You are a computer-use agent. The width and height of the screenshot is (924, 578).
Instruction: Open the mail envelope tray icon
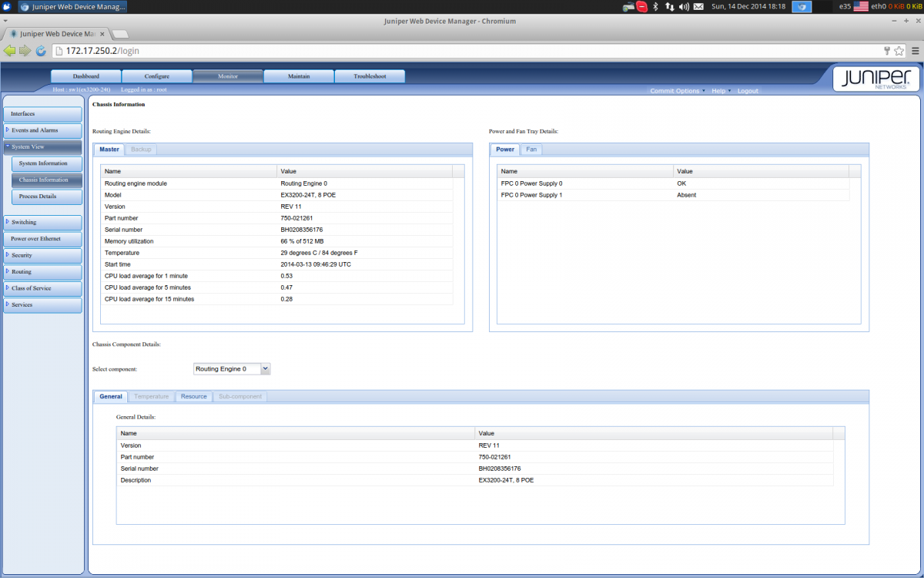click(x=698, y=6)
